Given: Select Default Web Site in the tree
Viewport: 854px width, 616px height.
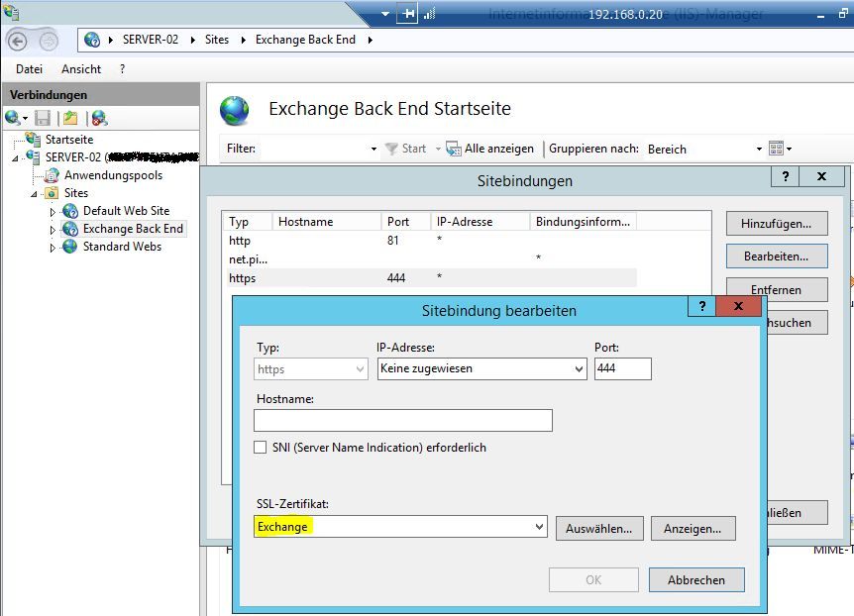Looking at the screenshot, I should pyautogui.click(x=127, y=211).
